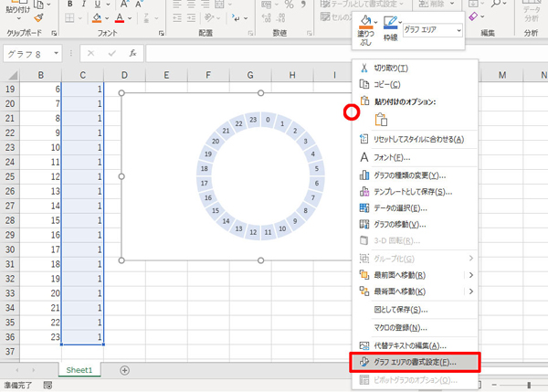Open the グラフ エリア chart element combo box

point(433,30)
